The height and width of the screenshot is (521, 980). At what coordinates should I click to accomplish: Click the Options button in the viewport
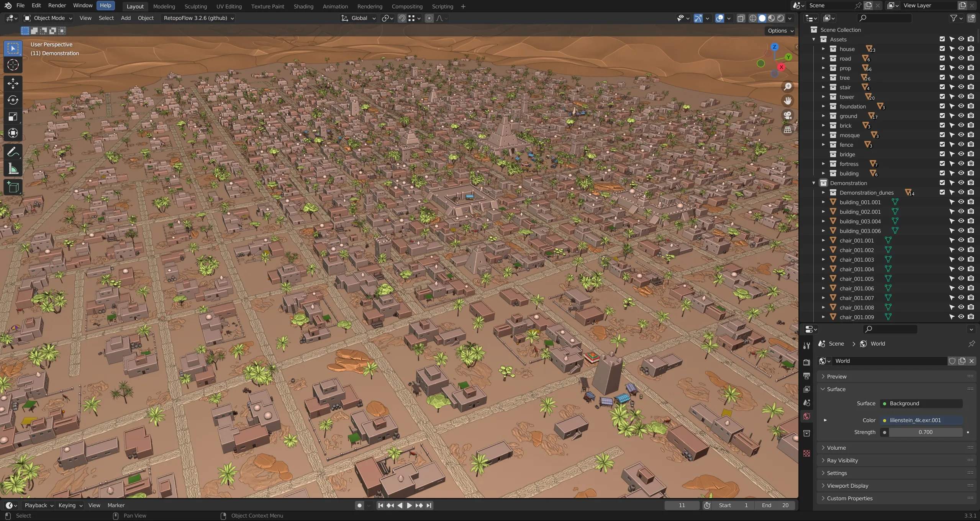pos(780,31)
